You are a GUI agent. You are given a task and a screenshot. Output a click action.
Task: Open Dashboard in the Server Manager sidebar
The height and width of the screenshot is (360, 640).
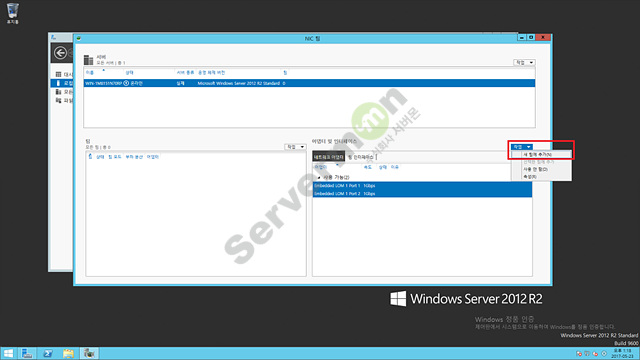[x=64, y=74]
